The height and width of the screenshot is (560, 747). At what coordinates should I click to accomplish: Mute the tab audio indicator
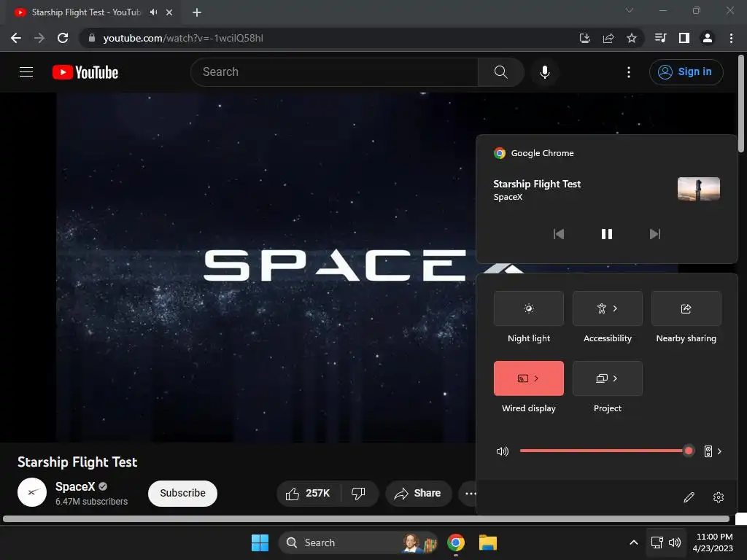click(153, 12)
